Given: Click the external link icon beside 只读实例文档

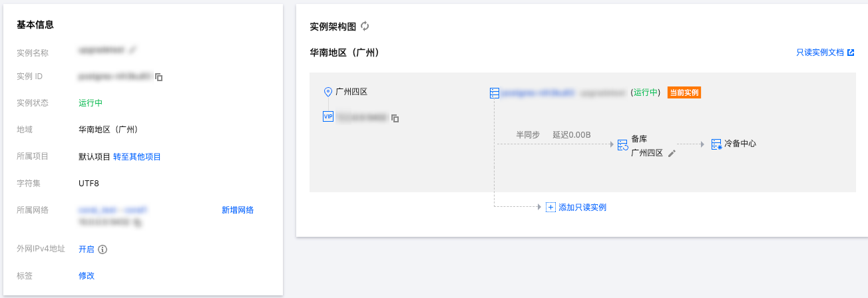Looking at the screenshot, I should [x=851, y=52].
